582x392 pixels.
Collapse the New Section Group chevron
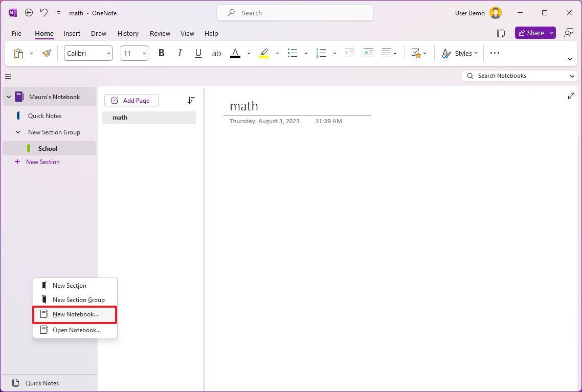(17, 132)
